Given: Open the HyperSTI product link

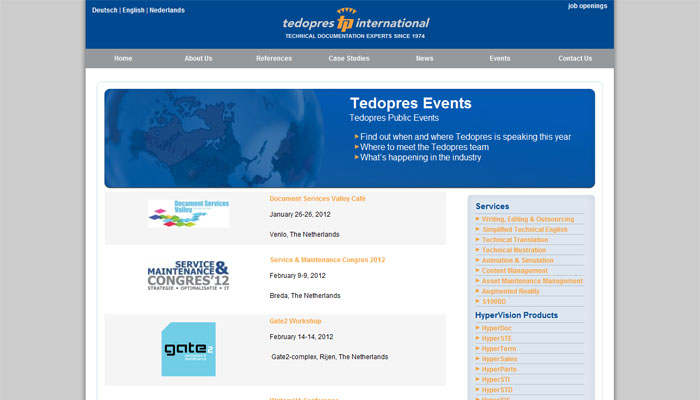Looking at the screenshot, I should [x=496, y=379].
